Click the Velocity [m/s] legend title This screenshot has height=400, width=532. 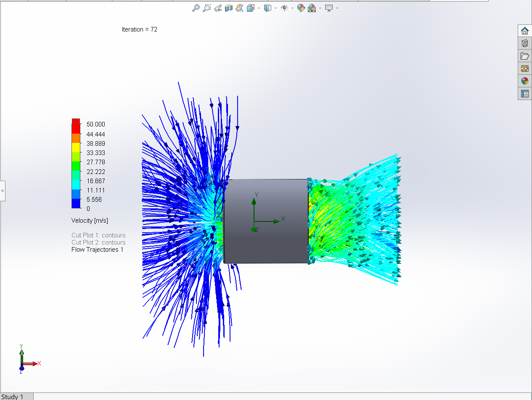90,221
